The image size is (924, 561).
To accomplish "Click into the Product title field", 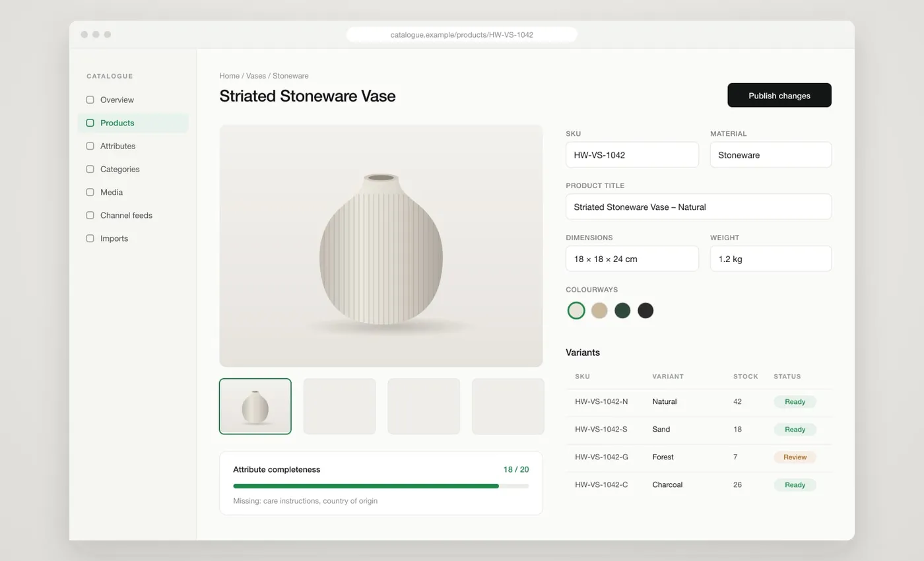I will coord(698,207).
